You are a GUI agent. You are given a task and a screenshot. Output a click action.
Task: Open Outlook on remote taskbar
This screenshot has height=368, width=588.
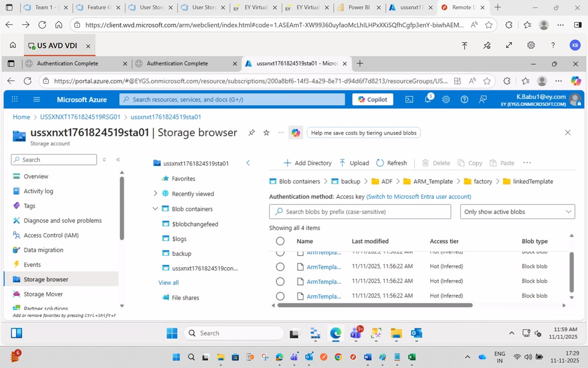pyautogui.click(x=417, y=333)
